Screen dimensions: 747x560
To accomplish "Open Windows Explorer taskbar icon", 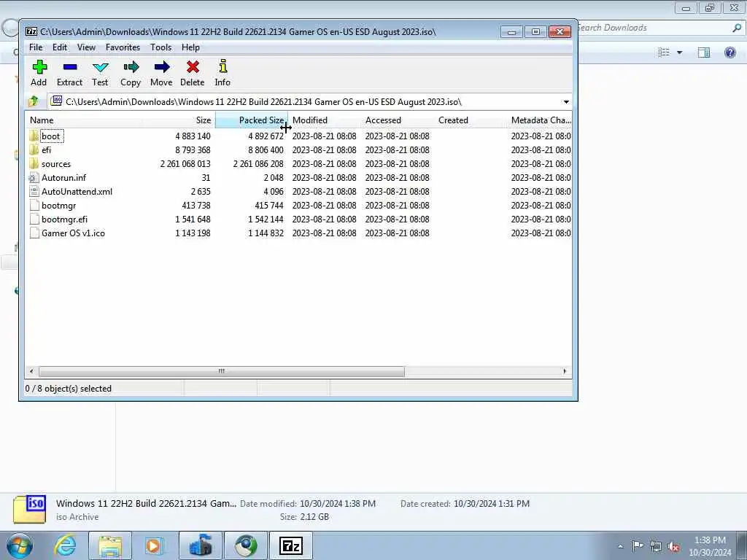I will 110,545.
